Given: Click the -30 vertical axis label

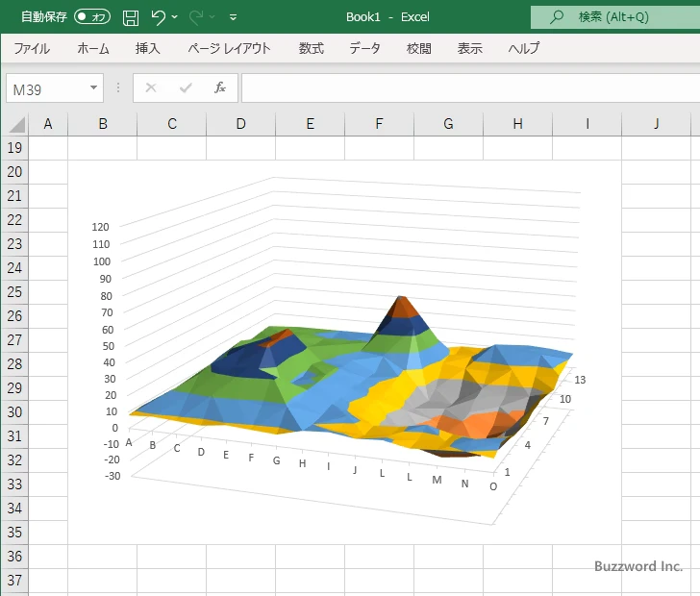Looking at the screenshot, I should coord(112,476).
